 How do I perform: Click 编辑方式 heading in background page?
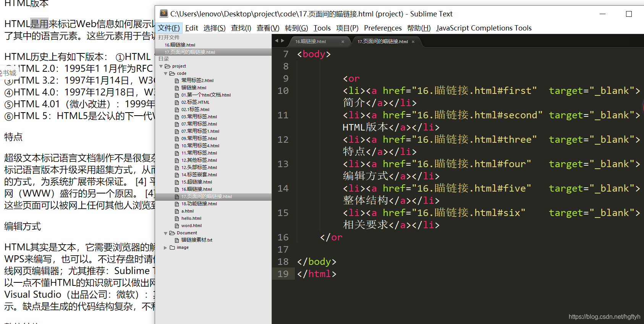point(23,226)
